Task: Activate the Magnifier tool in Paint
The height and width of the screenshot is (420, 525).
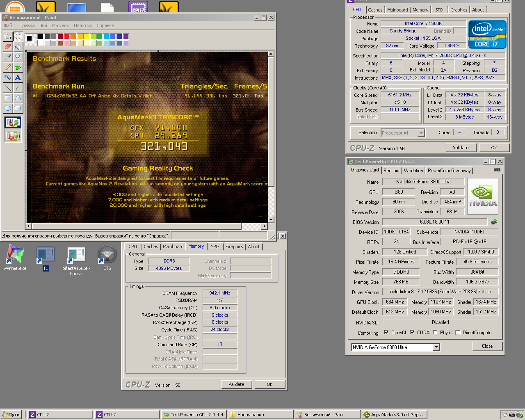Action: [x=18, y=57]
